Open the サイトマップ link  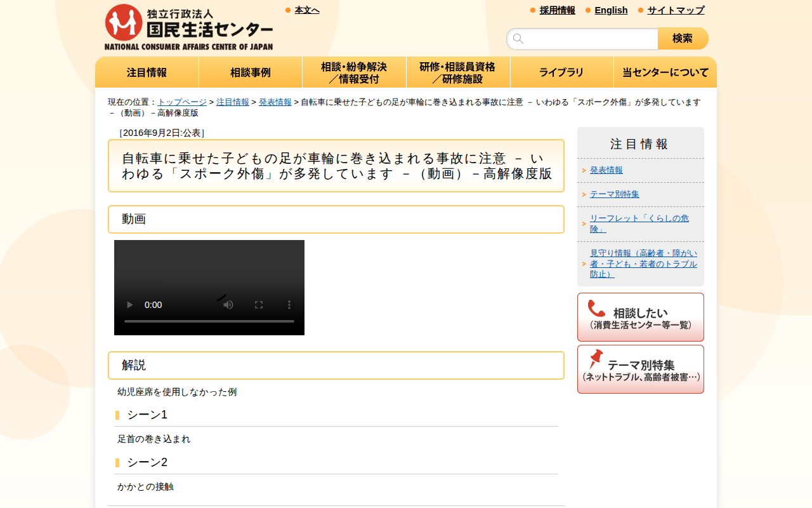[676, 10]
